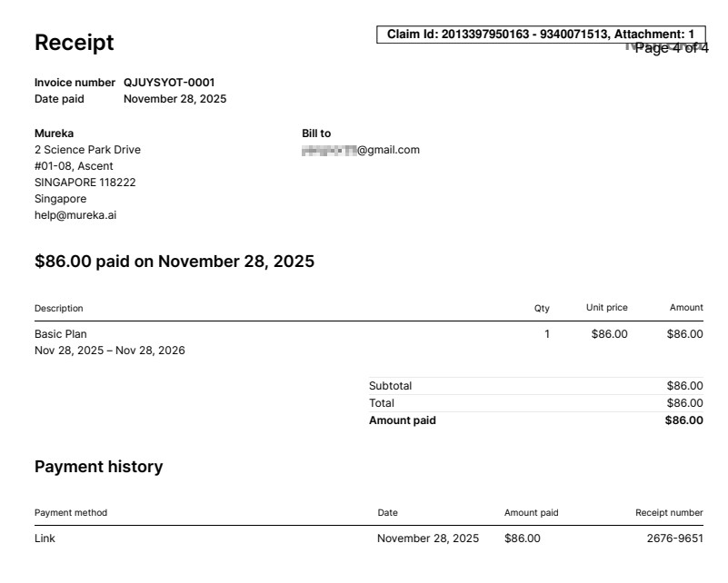This screenshot has height=583, width=728.
Task: Click the Date paid value November 28, 2025
Action: coord(175,99)
